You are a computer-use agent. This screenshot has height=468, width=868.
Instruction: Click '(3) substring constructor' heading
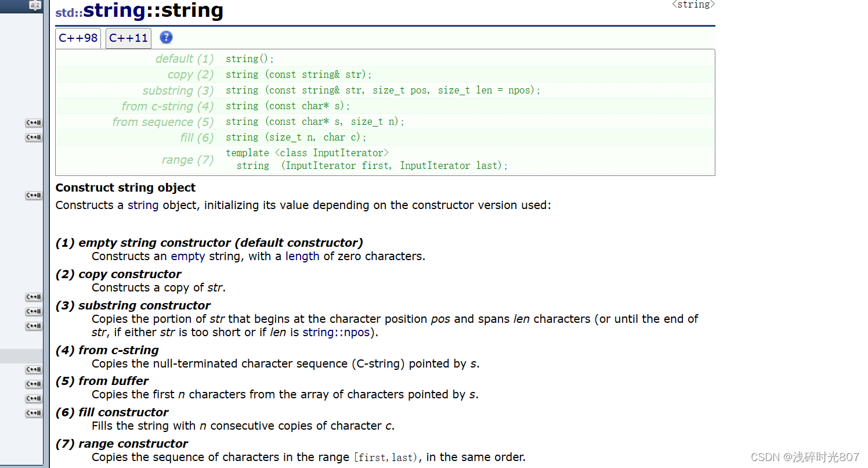pyautogui.click(x=133, y=305)
